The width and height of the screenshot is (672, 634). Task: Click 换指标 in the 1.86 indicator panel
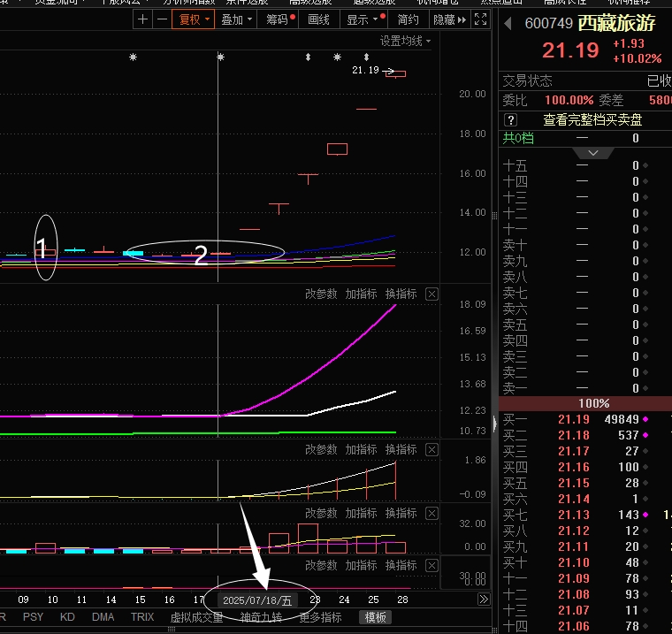[401, 450]
